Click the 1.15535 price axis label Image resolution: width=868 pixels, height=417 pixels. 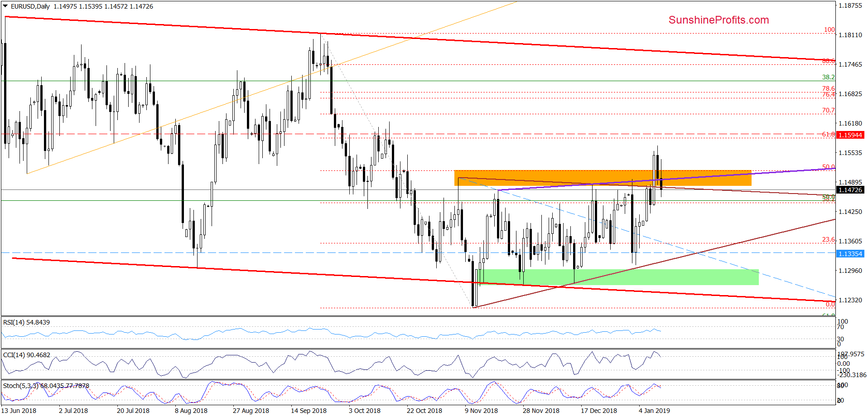[x=850, y=153]
